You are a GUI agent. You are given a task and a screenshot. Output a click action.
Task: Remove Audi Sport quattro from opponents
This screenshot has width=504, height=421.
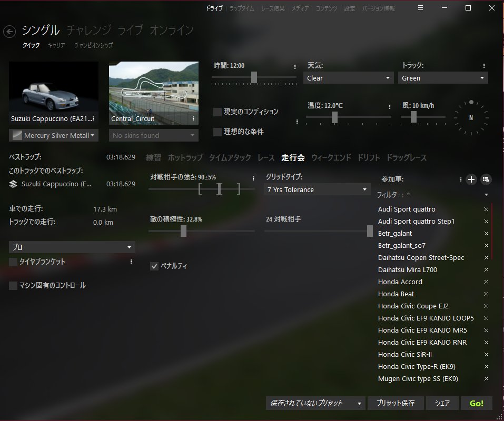tap(486, 209)
